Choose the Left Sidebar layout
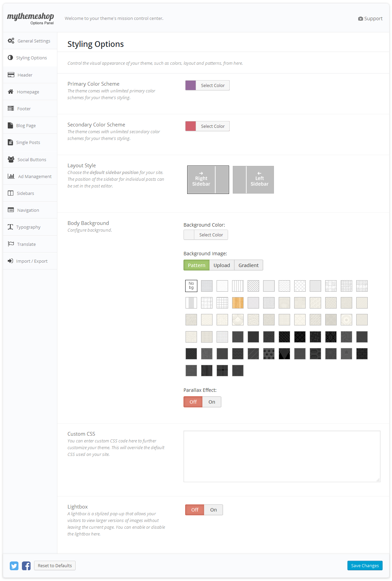Screen dimensions: 392x581 (x=253, y=180)
